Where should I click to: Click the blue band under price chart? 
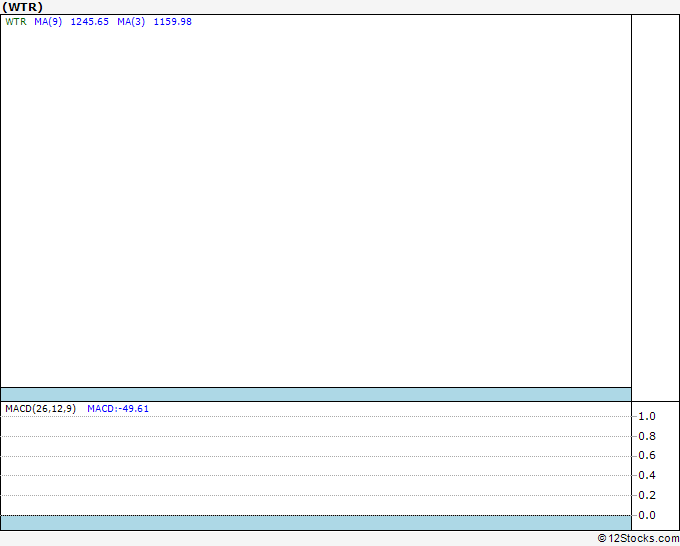click(x=316, y=394)
